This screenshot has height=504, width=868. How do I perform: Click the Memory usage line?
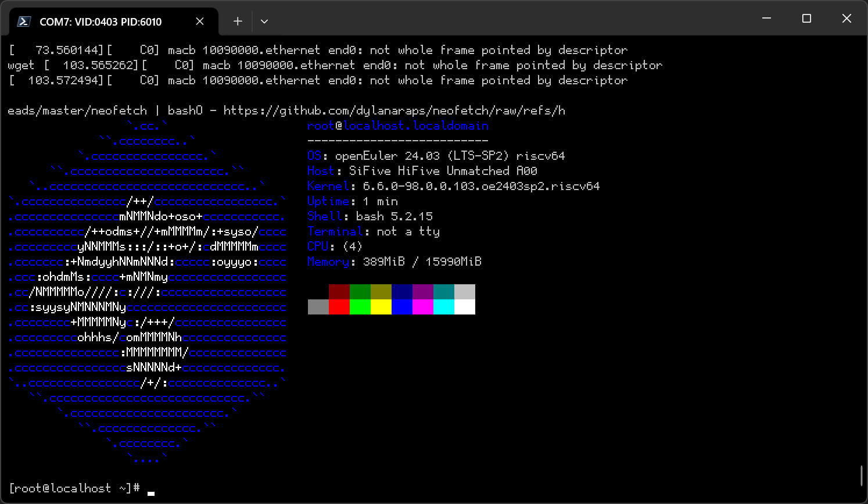394,262
